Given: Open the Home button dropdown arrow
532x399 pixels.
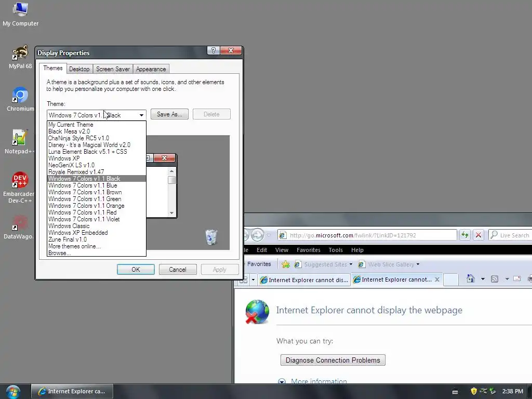Looking at the screenshot, I should click(483, 279).
